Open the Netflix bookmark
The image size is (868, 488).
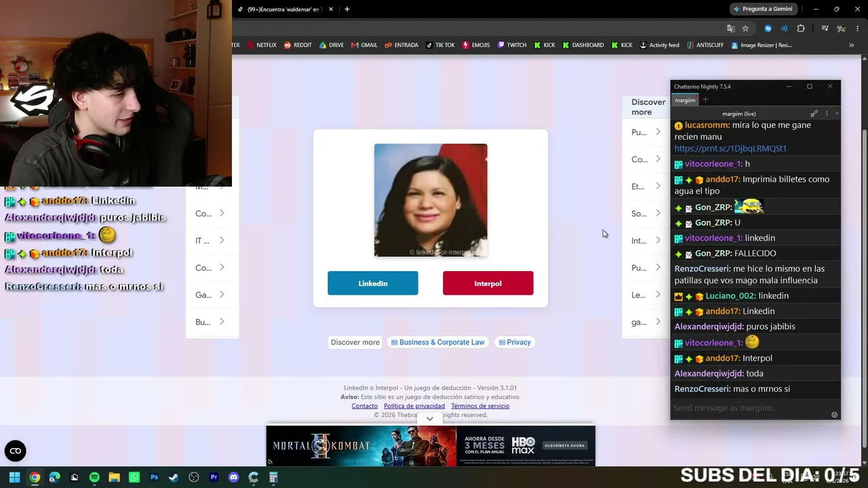click(262, 45)
